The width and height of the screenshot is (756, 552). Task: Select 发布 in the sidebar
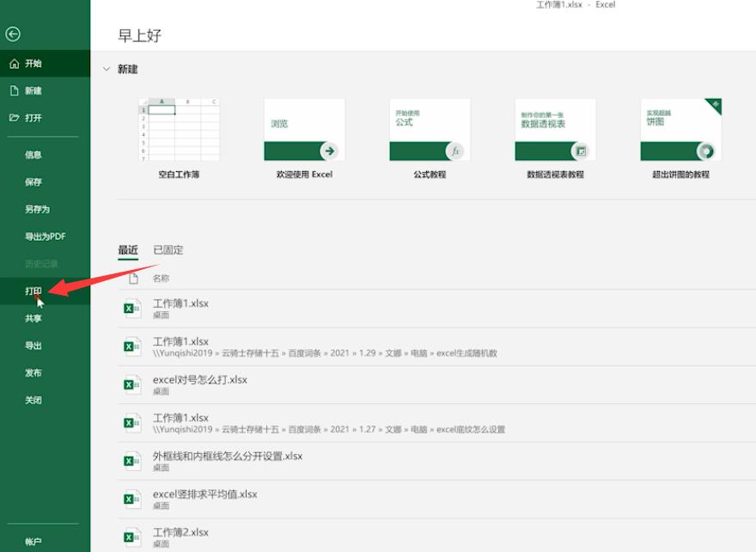[45, 373]
